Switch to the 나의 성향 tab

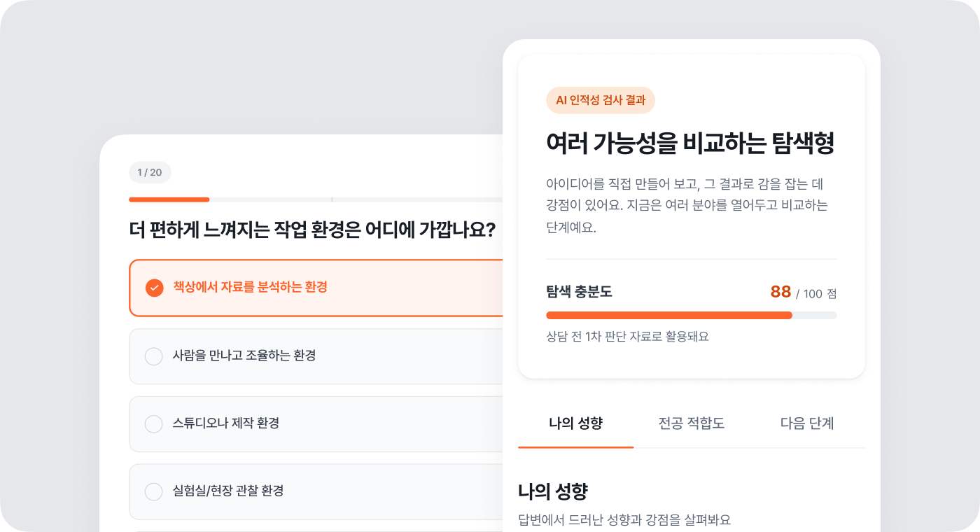(576, 423)
